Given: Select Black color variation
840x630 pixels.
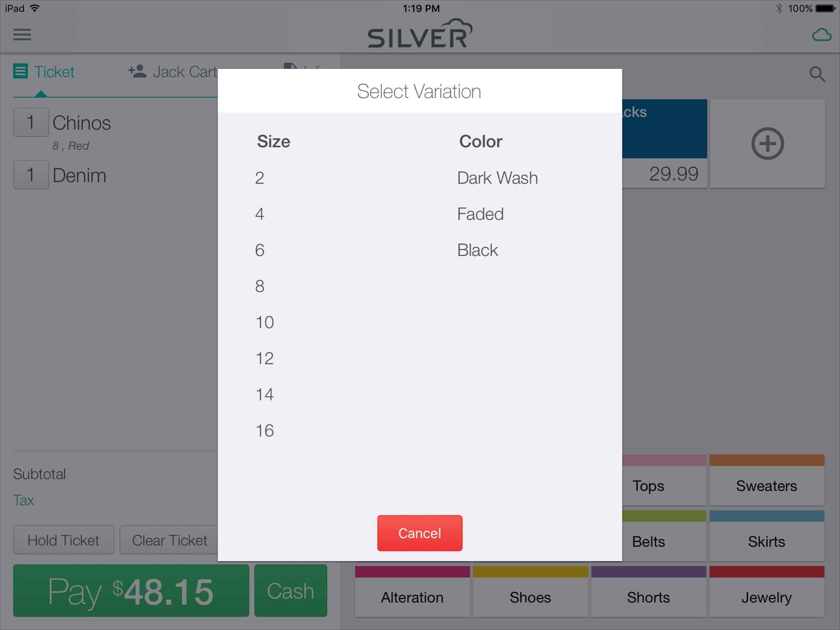Looking at the screenshot, I should coord(477,250).
